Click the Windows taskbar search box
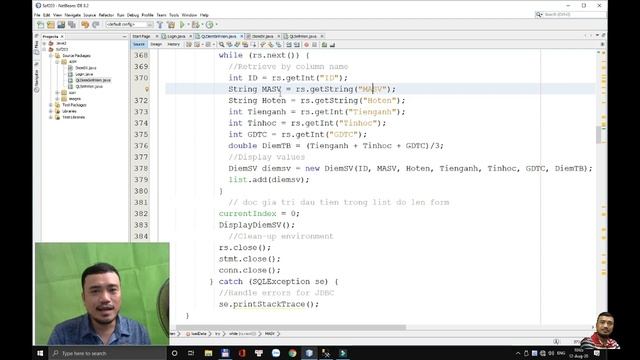The width and height of the screenshot is (640, 360). 107,353
